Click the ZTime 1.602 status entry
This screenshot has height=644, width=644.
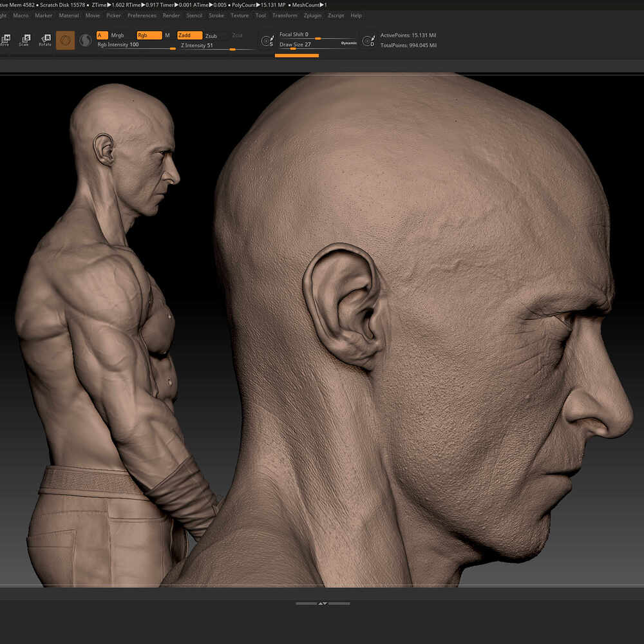108,5
